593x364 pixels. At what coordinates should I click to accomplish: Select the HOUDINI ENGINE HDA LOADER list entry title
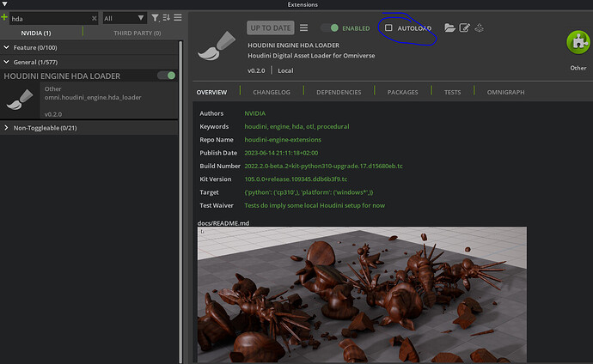[x=62, y=76]
